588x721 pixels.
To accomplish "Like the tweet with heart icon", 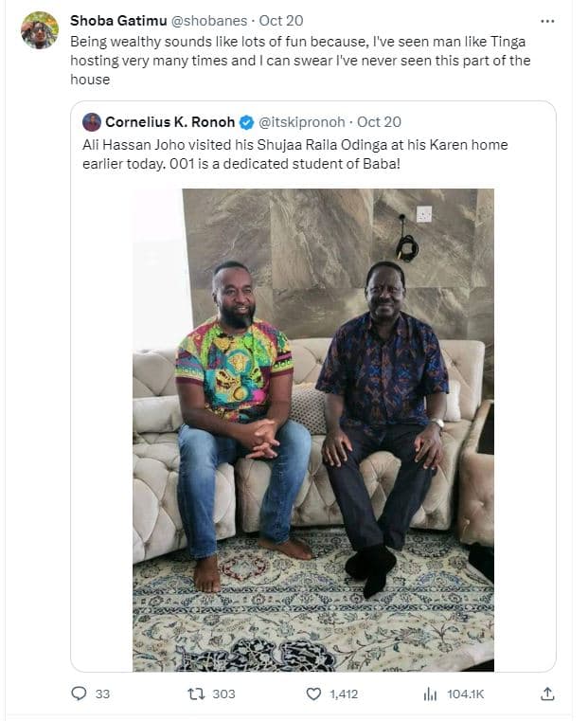I will [x=313, y=694].
